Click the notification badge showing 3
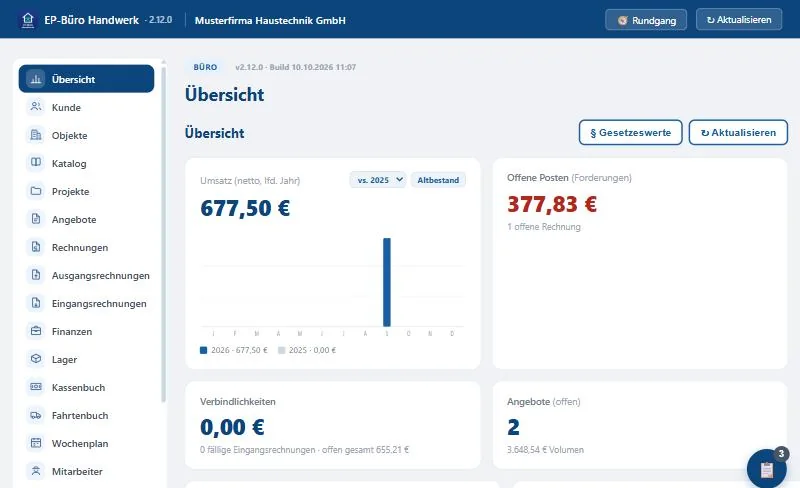The height and width of the screenshot is (488, 800). tap(781, 454)
